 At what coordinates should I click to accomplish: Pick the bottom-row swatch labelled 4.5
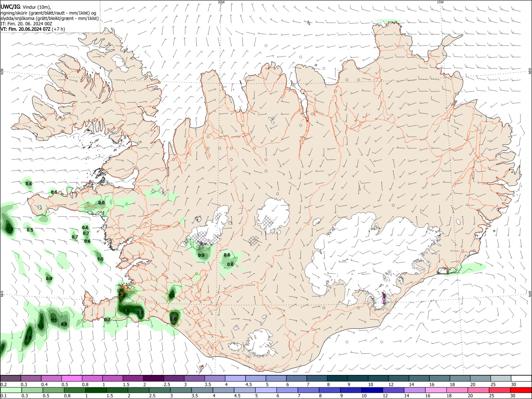[244, 390]
